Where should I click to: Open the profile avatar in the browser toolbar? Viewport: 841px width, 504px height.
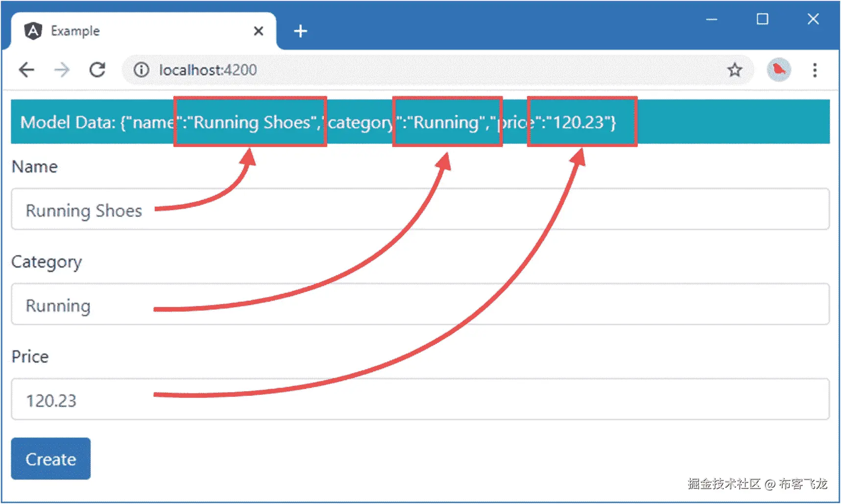[778, 70]
